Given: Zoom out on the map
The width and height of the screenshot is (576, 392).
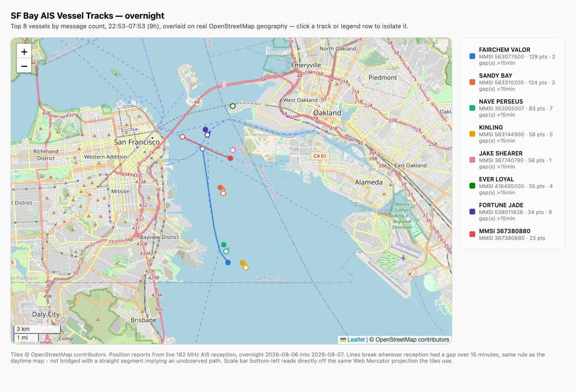Looking at the screenshot, I should pyautogui.click(x=24, y=66).
